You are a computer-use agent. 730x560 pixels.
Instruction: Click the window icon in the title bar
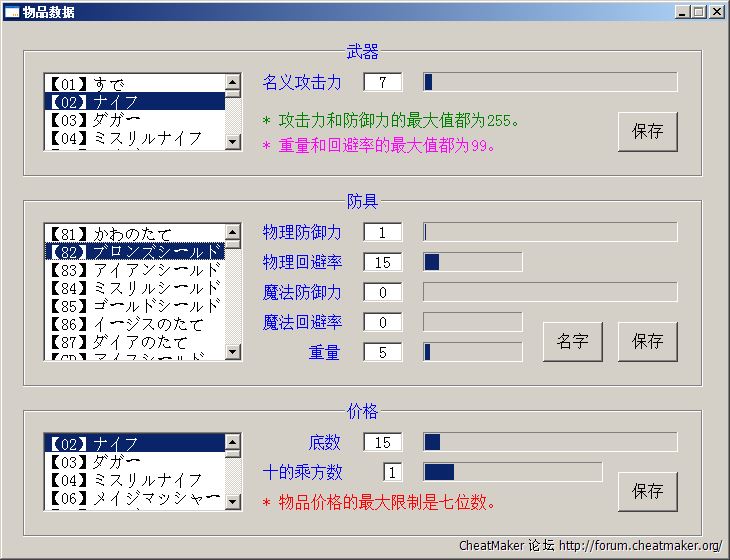[11, 12]
